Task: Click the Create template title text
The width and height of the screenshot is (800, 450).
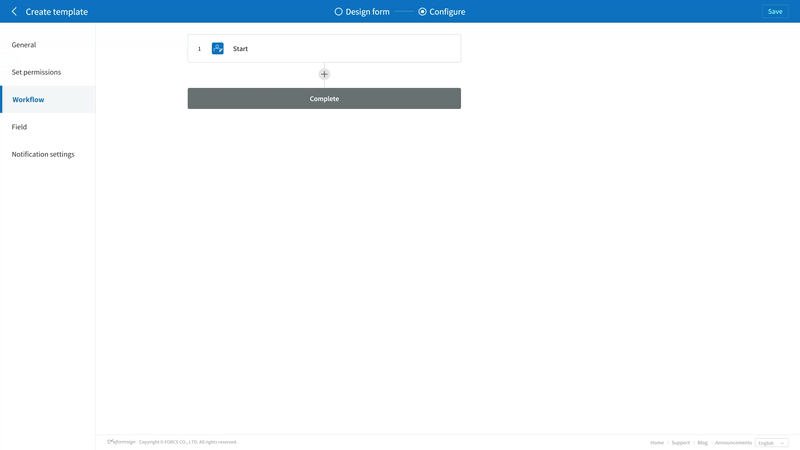Action: point(57,11)
